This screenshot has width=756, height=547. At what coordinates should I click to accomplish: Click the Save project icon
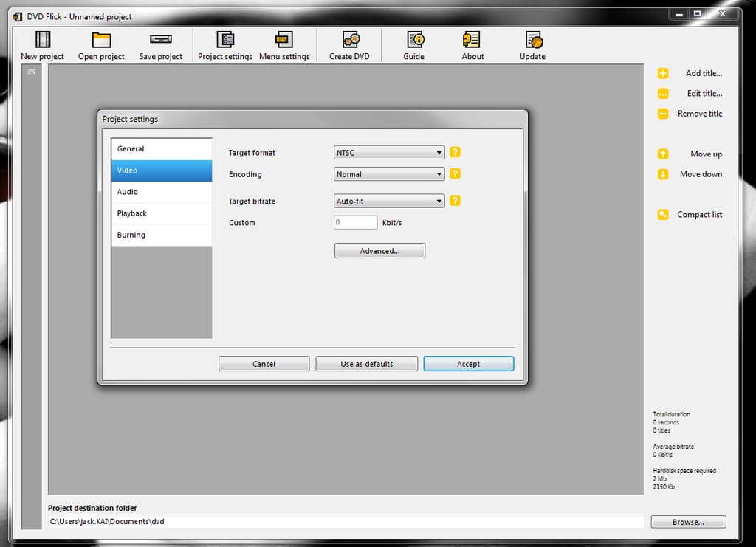point(160,39)
